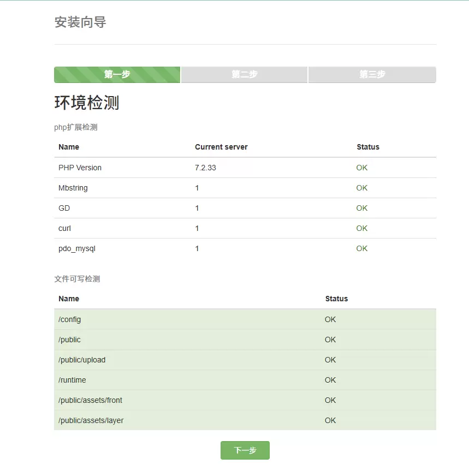Switch to the 第二步 step tab
469x476 pixels.
[x=244, y=74]
